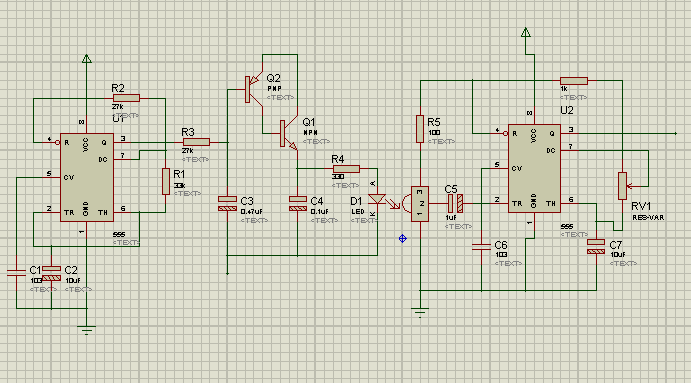Select the RV1 variable resistor symbol

[x=622, y=186]
